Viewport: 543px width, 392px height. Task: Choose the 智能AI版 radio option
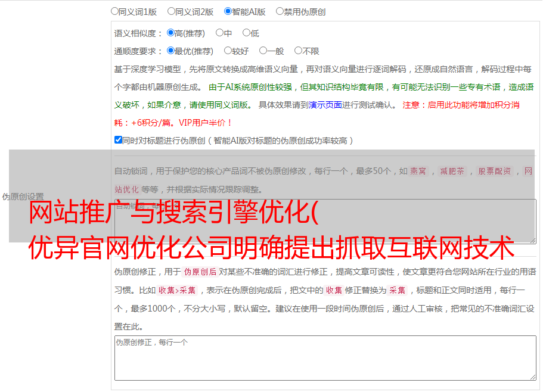228,11
